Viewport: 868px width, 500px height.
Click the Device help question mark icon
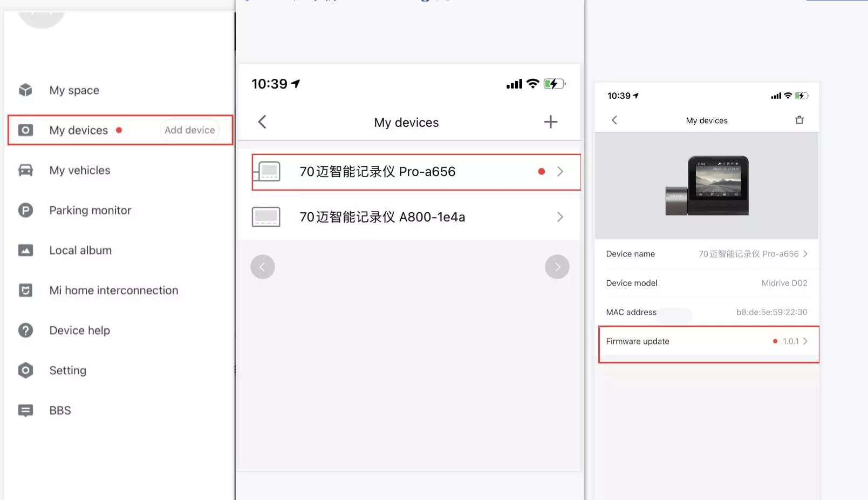(x=25, y=330)
